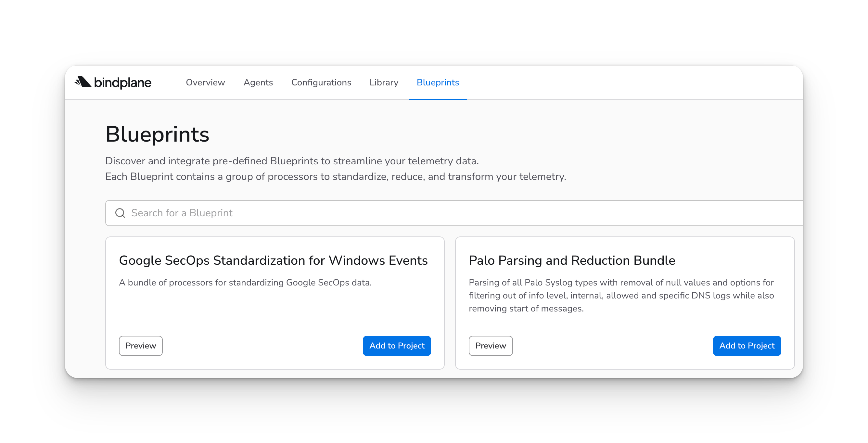Click the Palo Parsing and Reduction Bundle title
868x443 pixels.
pyautogui.click(x=572, y=260)
